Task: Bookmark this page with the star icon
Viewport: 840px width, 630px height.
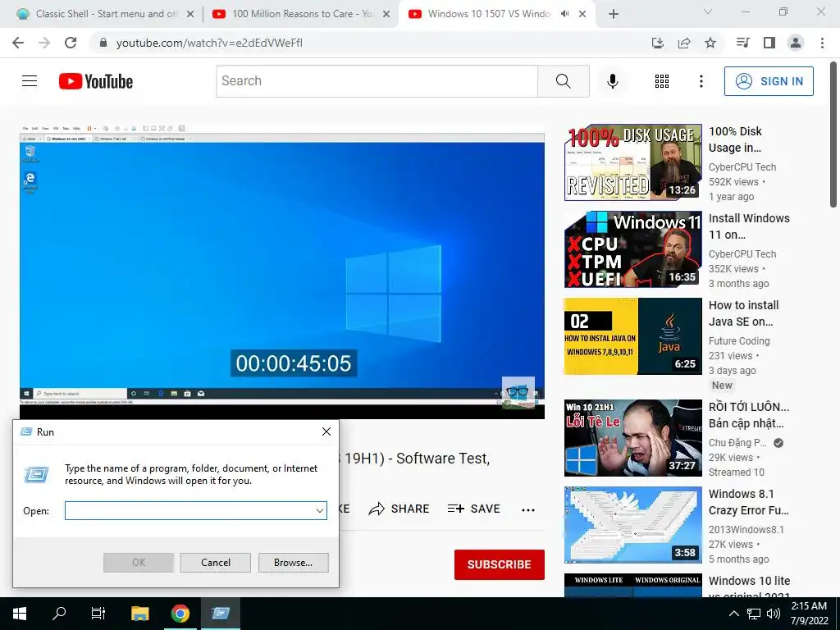Action: tap(710, 43)
